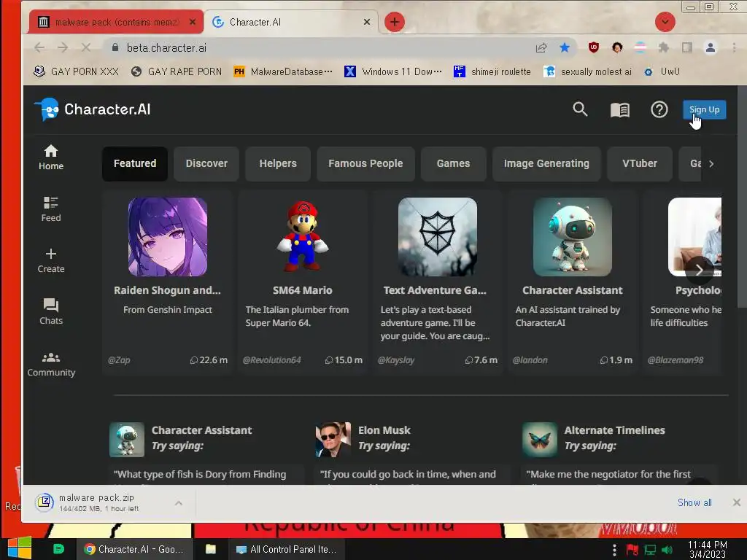Select the VTuber category tab

point(639,163)
